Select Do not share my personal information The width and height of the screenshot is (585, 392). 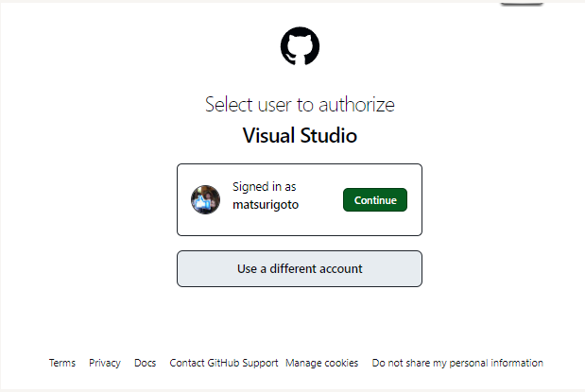457,363
